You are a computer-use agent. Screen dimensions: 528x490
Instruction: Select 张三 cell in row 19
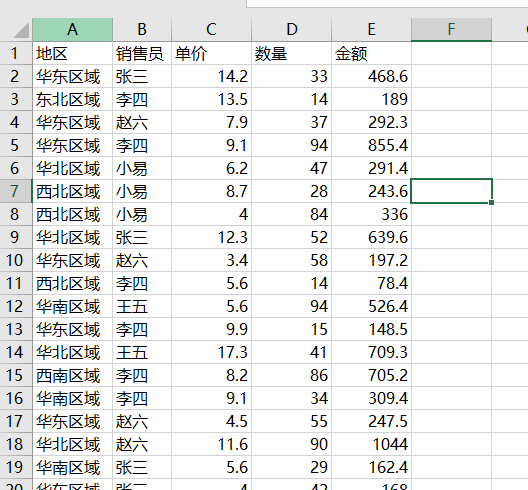[142, 467]
